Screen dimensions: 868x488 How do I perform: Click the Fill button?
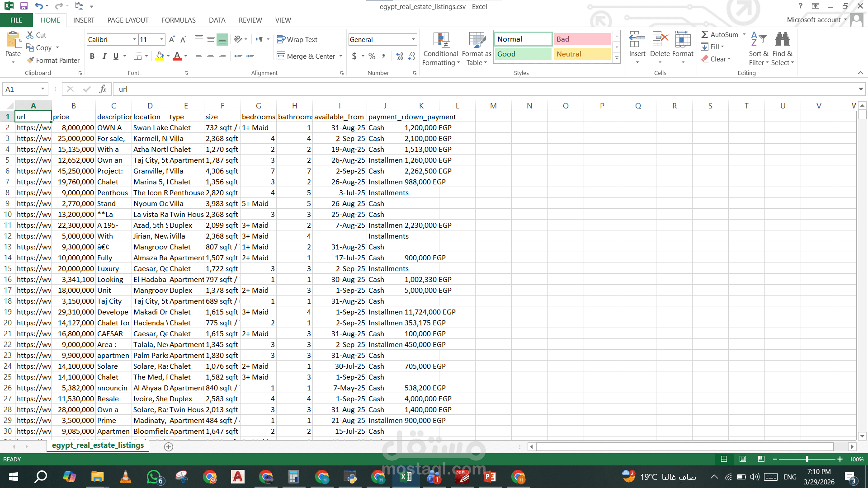712,47
